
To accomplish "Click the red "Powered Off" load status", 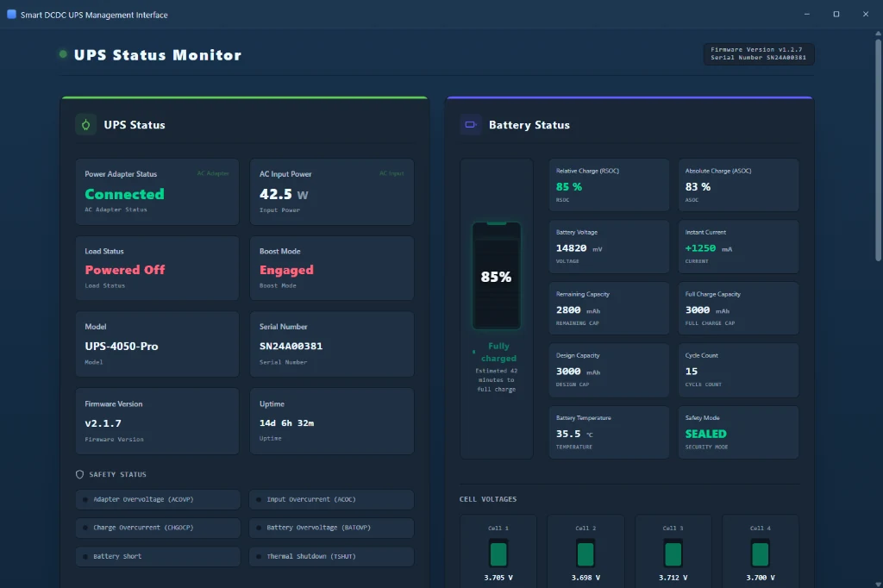I will pyautogui.click(x=125, y=270).
